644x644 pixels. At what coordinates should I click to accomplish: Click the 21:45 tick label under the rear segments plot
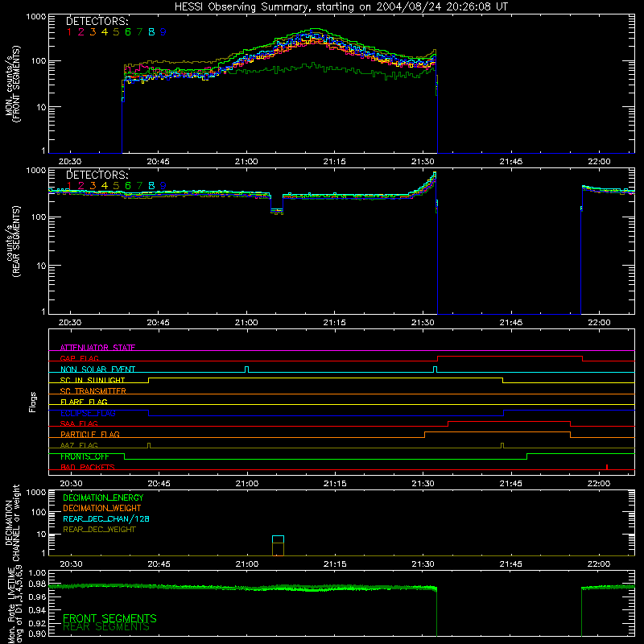coord(511,323)
